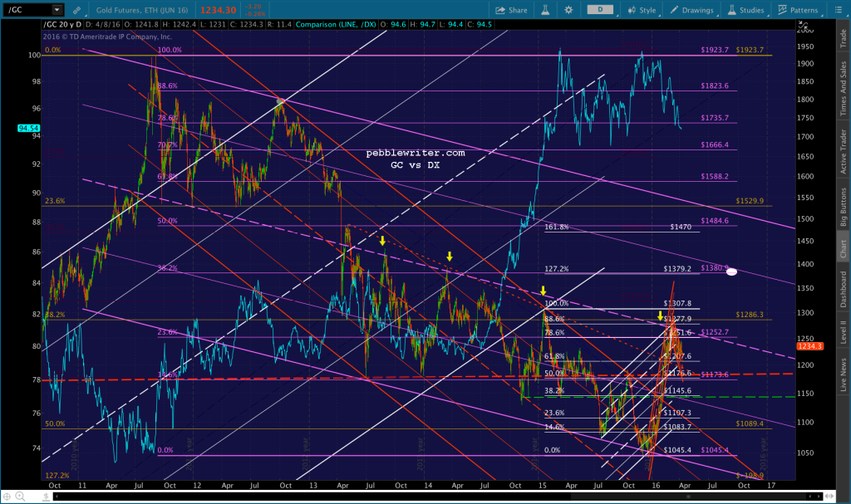Click the link symbol beside the /GC box

coord(76,10)
